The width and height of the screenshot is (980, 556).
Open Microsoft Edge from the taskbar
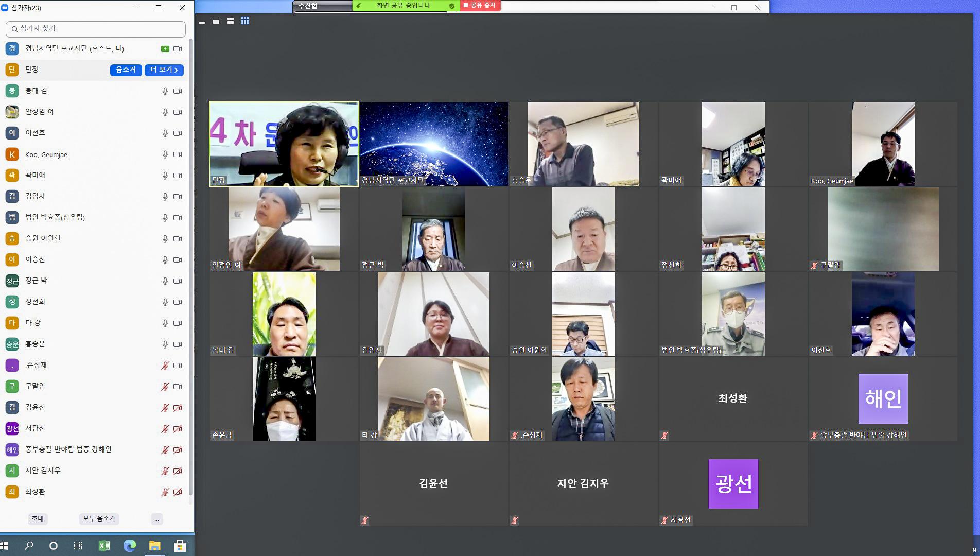pyautogui.click(x=129, y=546)
